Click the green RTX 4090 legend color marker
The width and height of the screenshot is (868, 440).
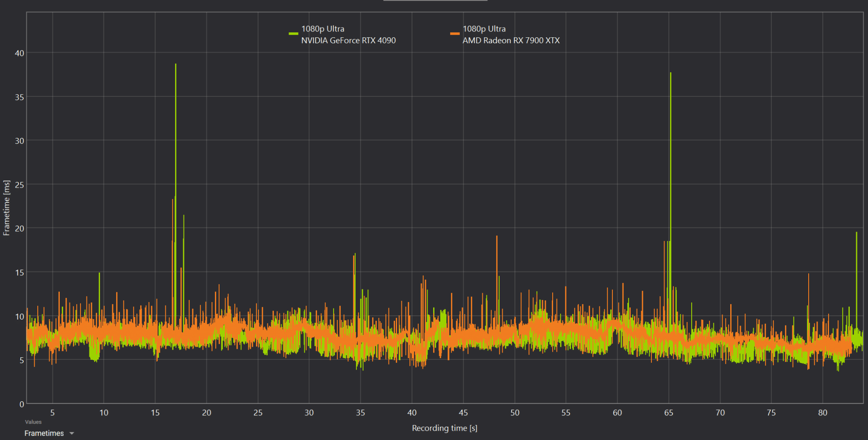(x=293, y=34)
